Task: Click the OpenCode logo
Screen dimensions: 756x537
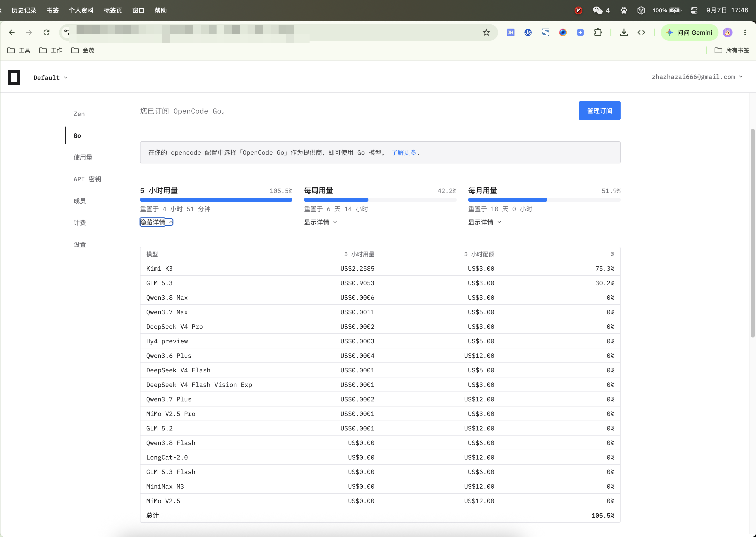Action: (14, 77)
